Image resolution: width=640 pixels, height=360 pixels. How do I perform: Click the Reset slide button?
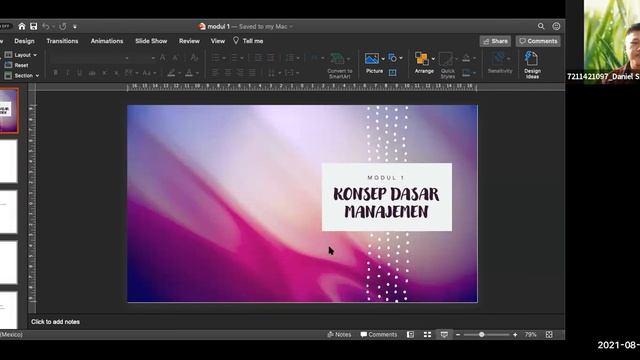pos(16,65)
